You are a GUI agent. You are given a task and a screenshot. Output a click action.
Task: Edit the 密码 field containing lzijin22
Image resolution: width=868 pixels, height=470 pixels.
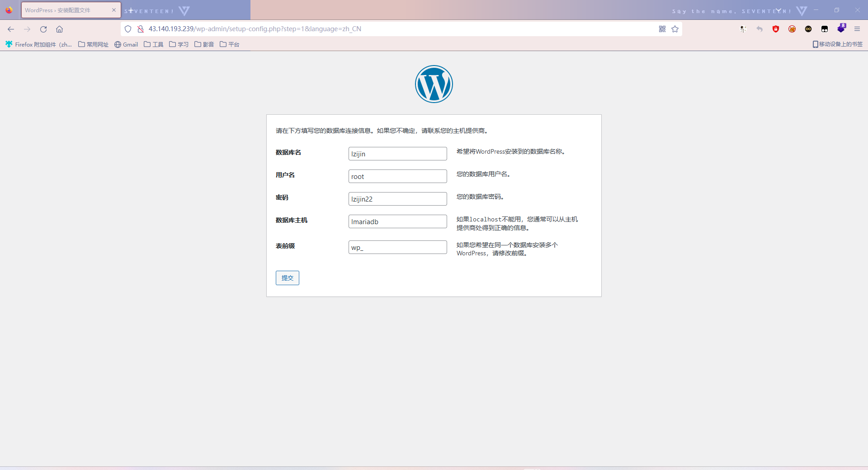[x=398, y=199]
